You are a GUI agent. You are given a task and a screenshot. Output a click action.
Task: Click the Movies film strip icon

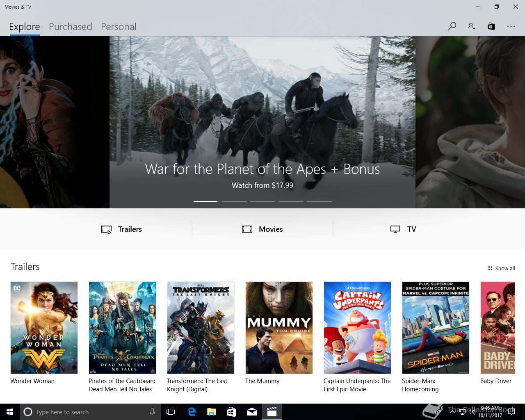tap(247, 229)
